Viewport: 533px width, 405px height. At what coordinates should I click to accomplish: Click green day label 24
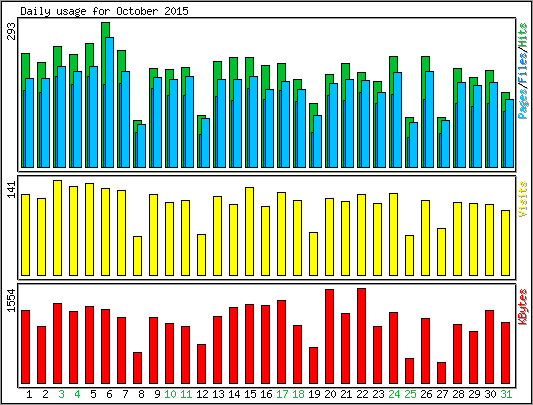tap(394, 394)
